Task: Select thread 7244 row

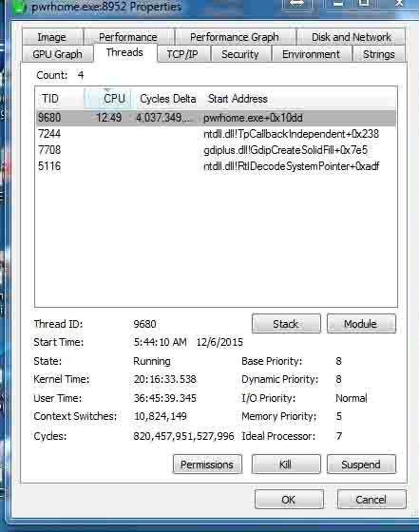Action: 216,134
